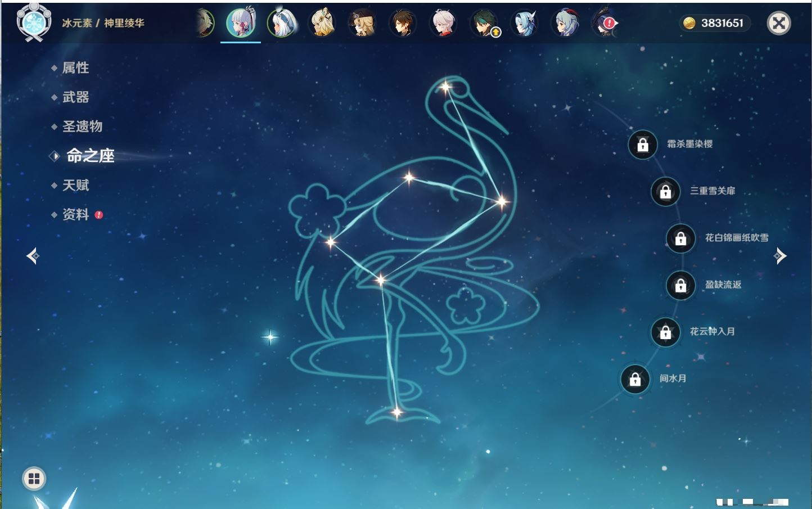Screen dimensions: 812x509
Task: Click lock icon beside 花云钟入月
Action: 666,332
